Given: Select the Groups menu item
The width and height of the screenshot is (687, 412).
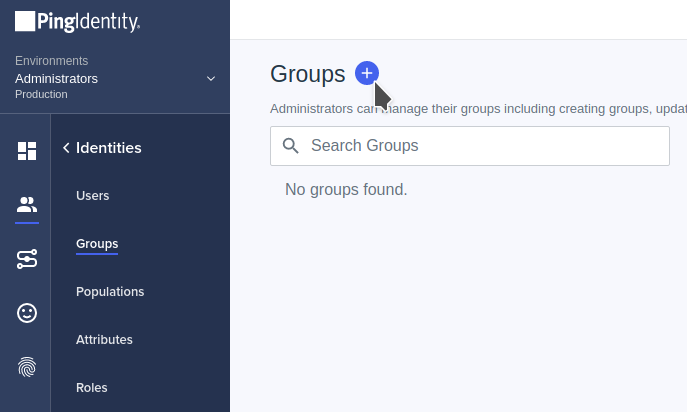Looking at the screenshot, I should point(97,244).
